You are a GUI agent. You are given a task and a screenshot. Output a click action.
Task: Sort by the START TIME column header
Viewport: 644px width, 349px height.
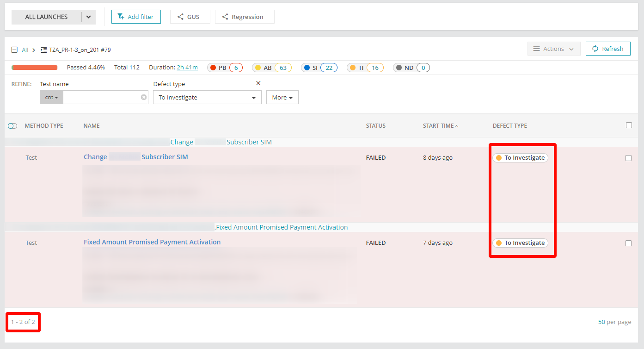pyautogui.click(x=441, y=126)
